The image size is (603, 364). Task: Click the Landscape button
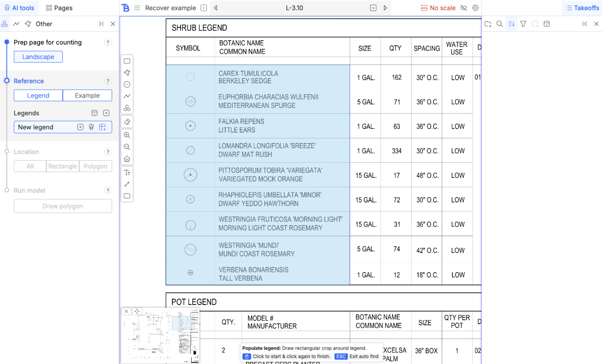pyautogui.click(x=38, y=57)
